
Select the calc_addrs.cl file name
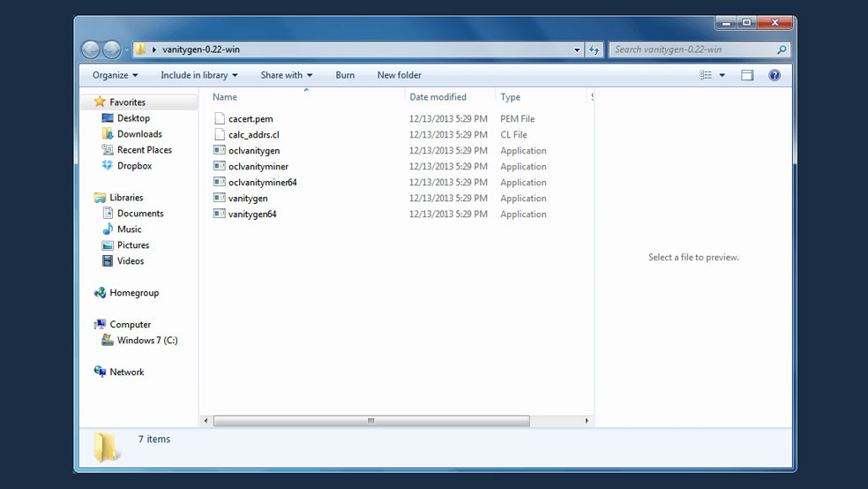(x=254, y=134)
